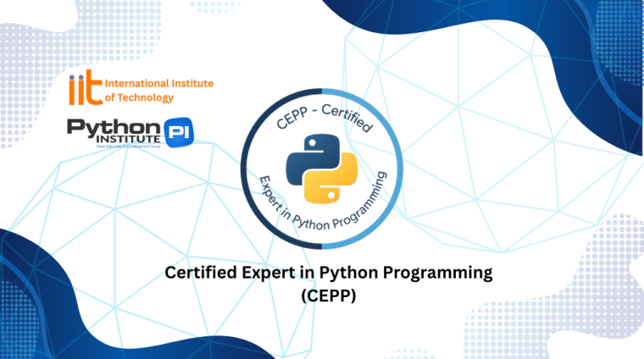644x359 pixels.
Task: Click the orange iit logo mark
Action: tap(86, 87)
